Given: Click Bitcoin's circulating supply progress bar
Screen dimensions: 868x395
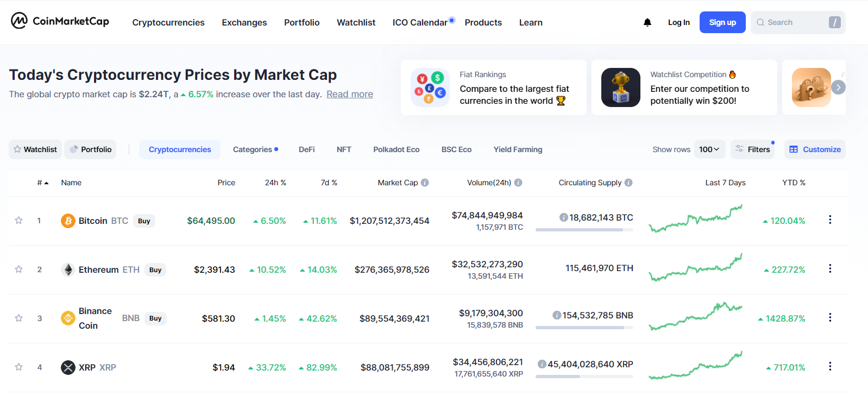Looking at the screenshot, I should click(584, 230).
